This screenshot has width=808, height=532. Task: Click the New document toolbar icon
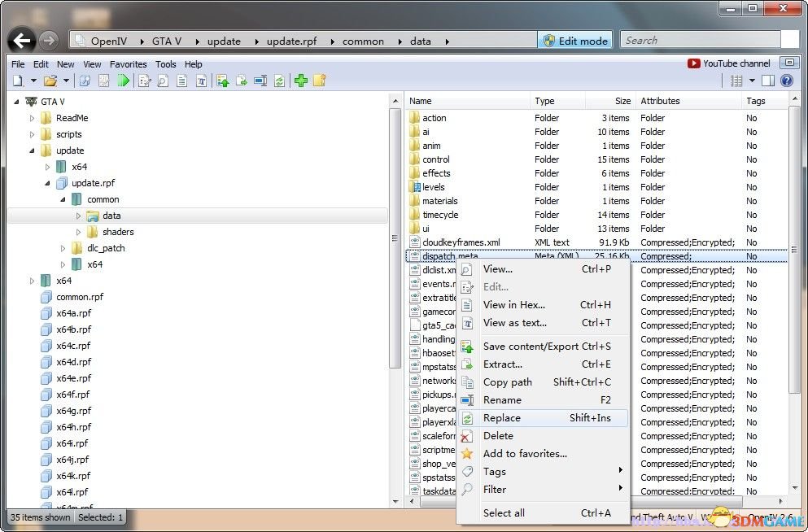18,81
